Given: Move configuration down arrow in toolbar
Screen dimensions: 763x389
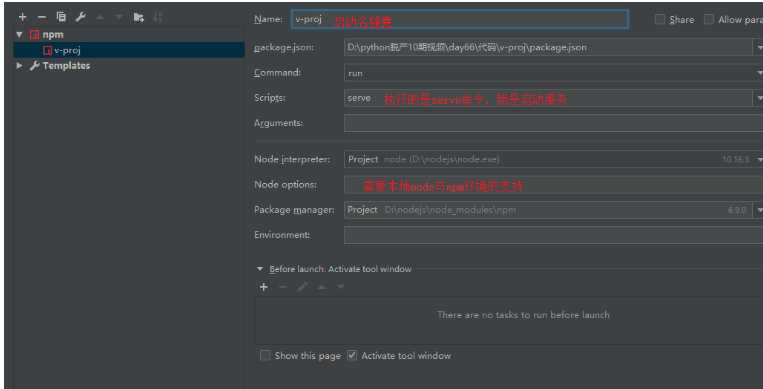Looking at the screenshot, I should [x=119, y=18].
